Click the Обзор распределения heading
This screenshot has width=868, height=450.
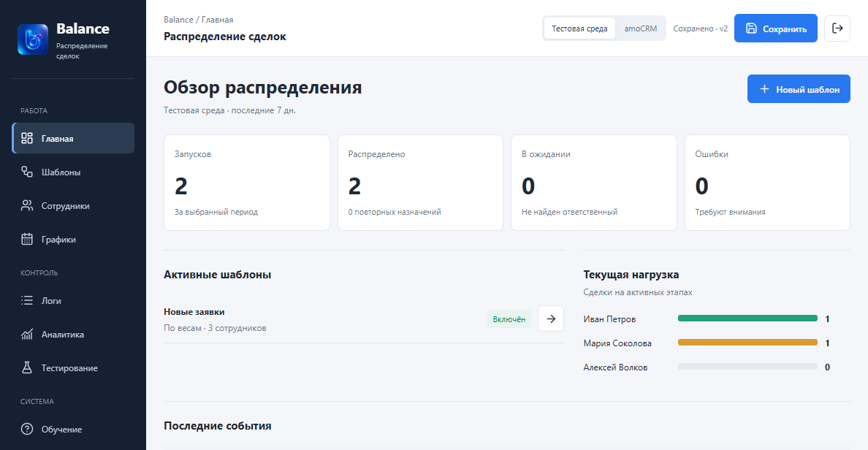coord(263,88)
